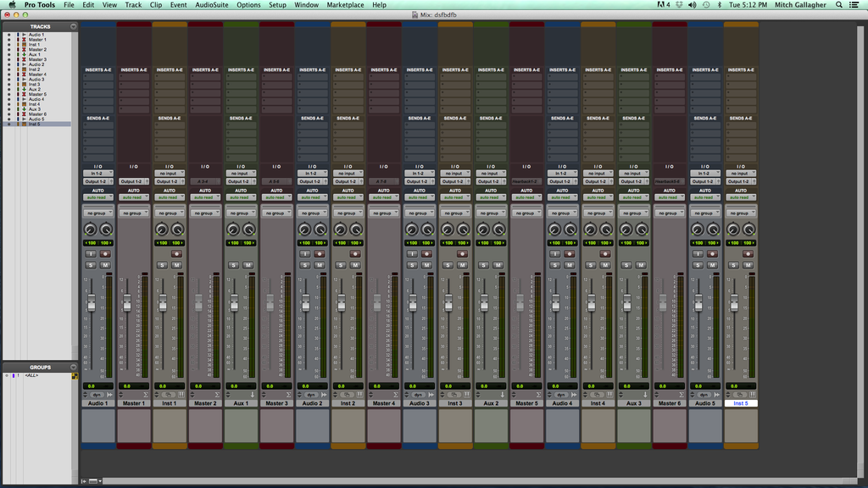
Task: Click the volume fader on Master 2 channel
Action: (200, 304)
